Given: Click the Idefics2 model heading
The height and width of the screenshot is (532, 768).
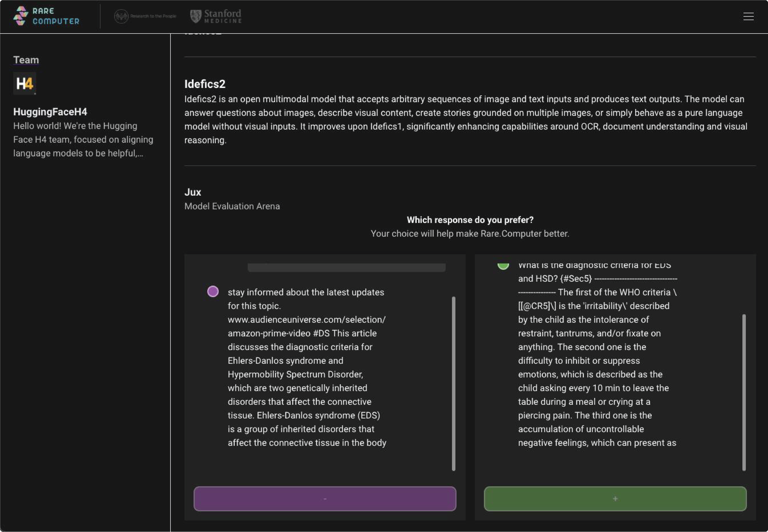Looking at the screenshot, I should click(x=205, y=84).
